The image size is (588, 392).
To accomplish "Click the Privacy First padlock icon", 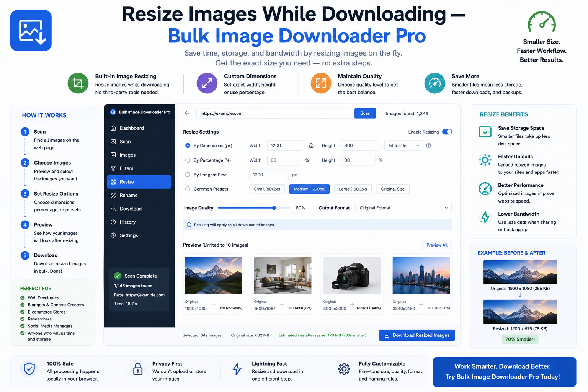I will [x=138, y=369].
